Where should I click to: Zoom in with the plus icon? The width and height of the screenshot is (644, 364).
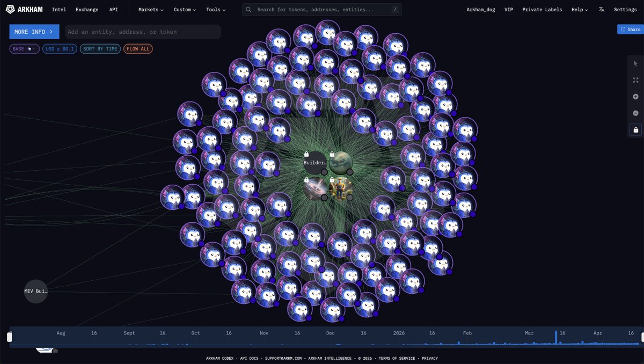tap(635, 97)
